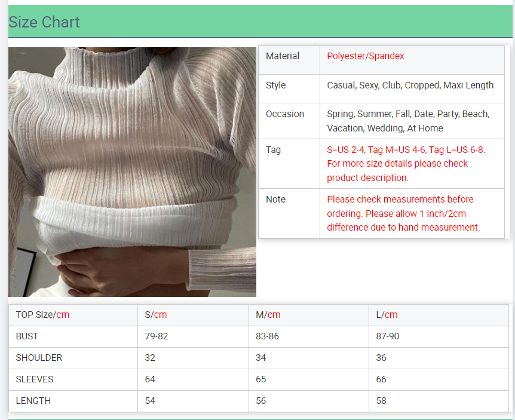Click the TOP Size/cm column header

42,315
